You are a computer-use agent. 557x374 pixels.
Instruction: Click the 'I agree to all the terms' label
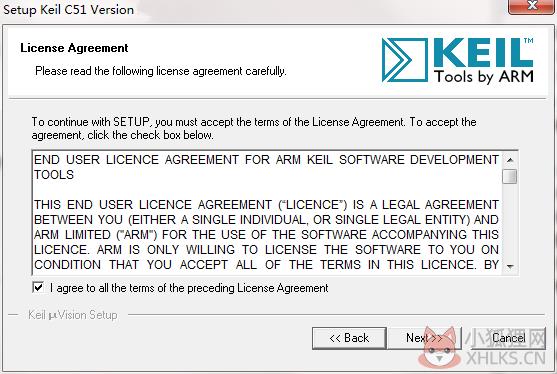tap(189, 288)
